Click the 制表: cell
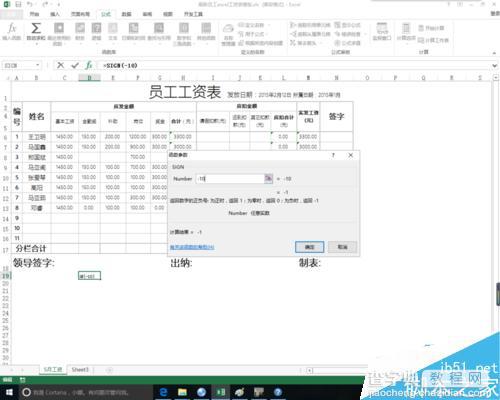This screenshot has width=500, height=400. pyautogui.click(x=309, y=263)
